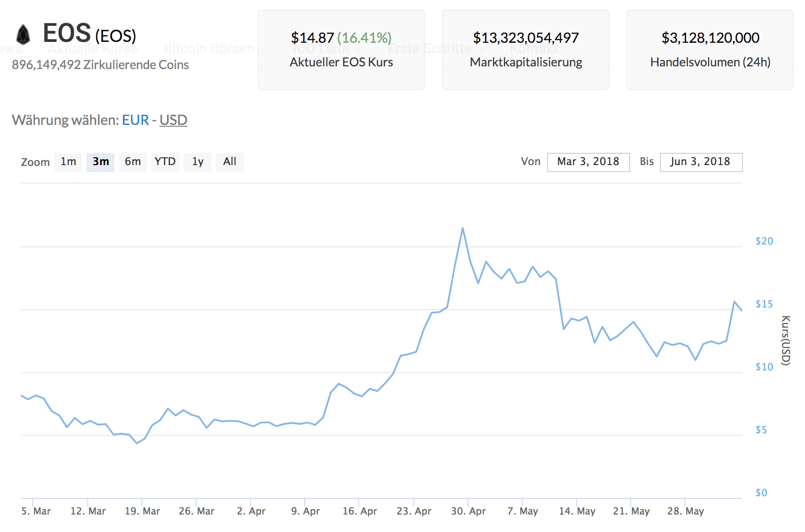Click the 21. May date label
The width and height of the screenshot is (805, 532).
[x=631, y=511]
